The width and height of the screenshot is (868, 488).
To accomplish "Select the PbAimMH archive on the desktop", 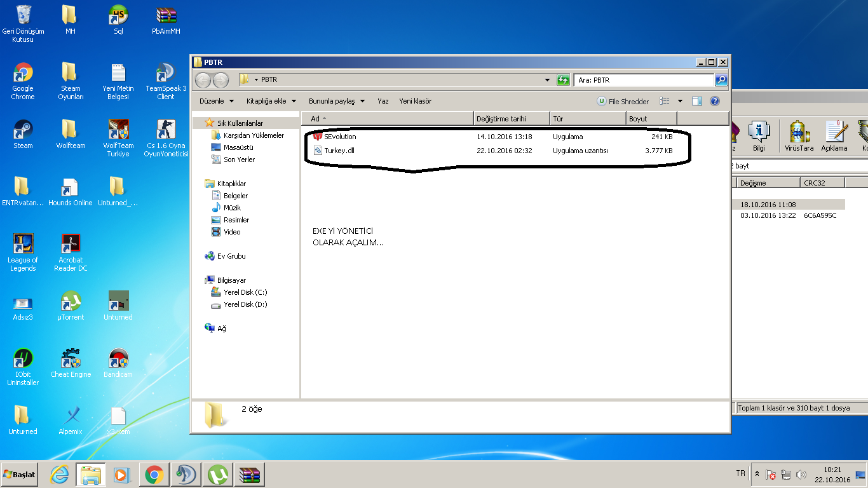I will [166, 20].
